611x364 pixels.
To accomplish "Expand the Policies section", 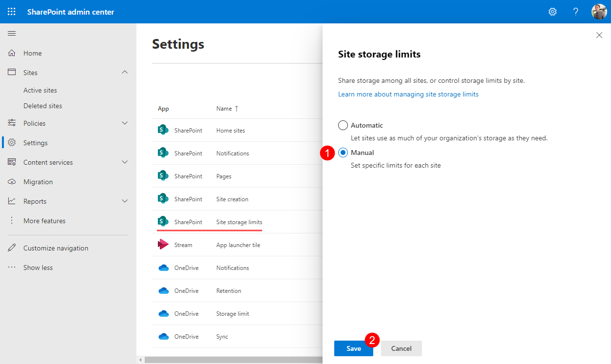I will click(x=125, y=123).
